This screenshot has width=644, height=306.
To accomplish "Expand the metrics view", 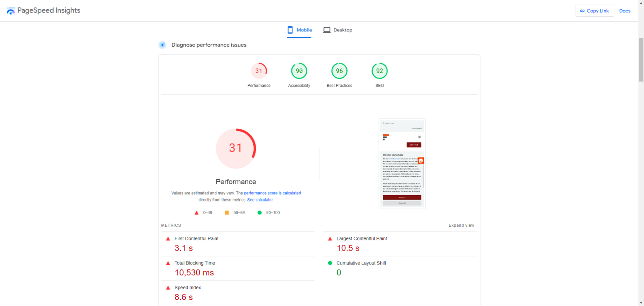I will pyautogui.click(x=461, y=225).
